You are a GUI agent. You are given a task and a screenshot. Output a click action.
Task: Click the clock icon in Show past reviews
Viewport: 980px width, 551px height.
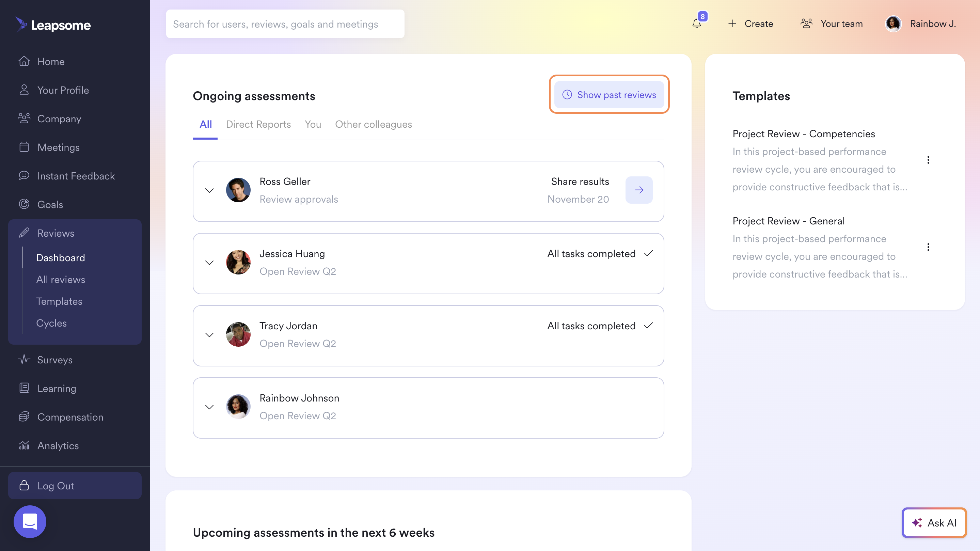pyautogui.click(x=567, y=95)
